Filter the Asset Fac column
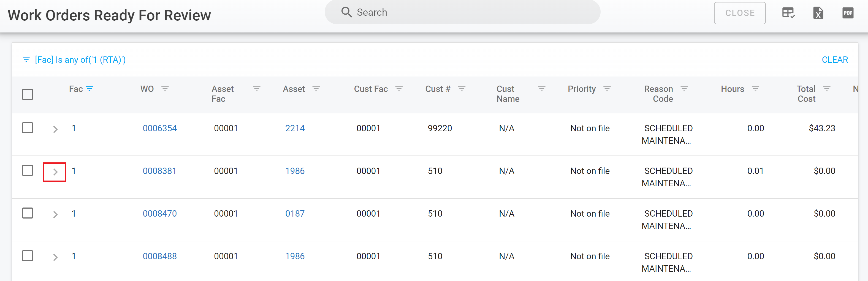Viewport: 868px width, 281px height. 256,89
